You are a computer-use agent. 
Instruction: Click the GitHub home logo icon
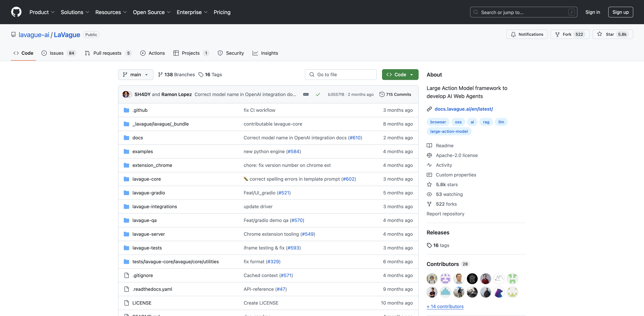16,12
